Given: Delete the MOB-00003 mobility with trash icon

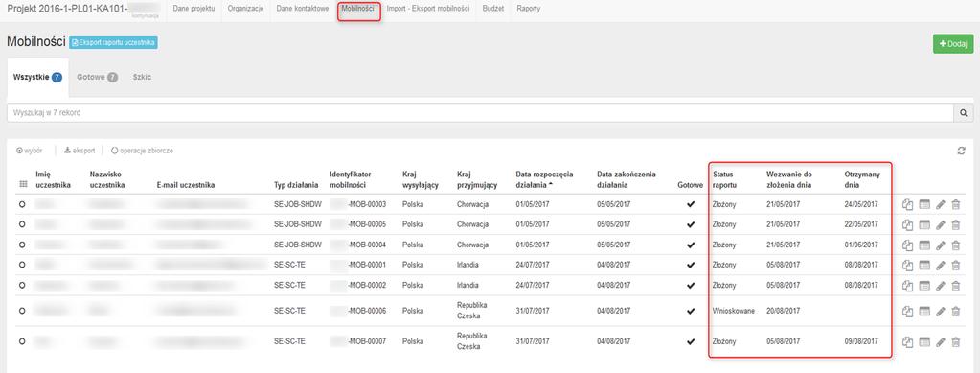Looking at the screenshot, I should 956,204.
